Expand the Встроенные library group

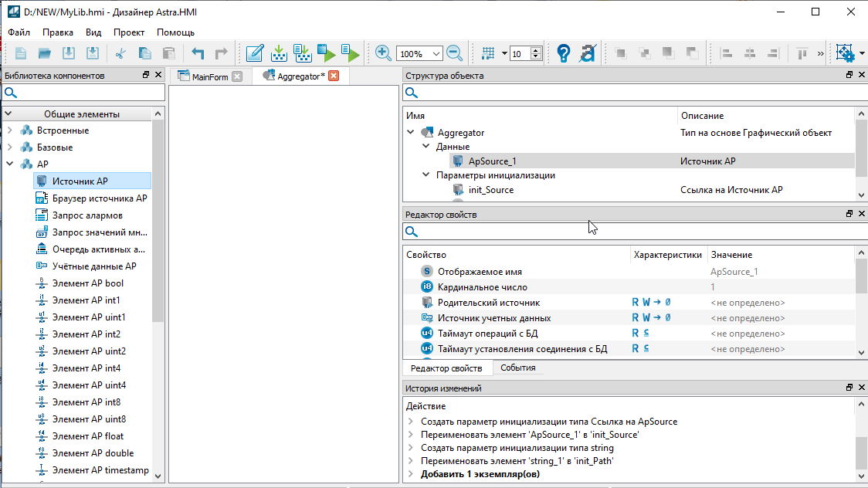9,130
